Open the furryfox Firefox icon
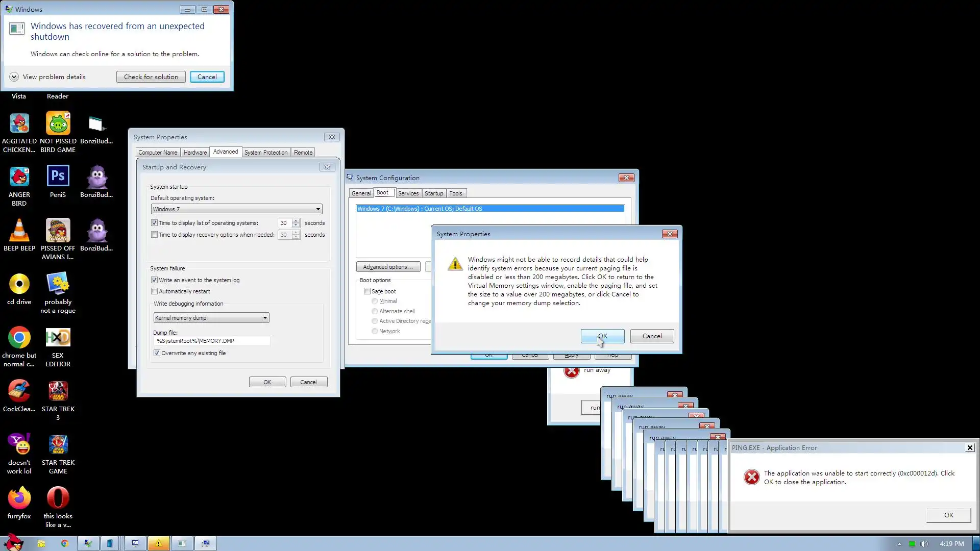This screenshot has height=551, width=980. (19, 498)
